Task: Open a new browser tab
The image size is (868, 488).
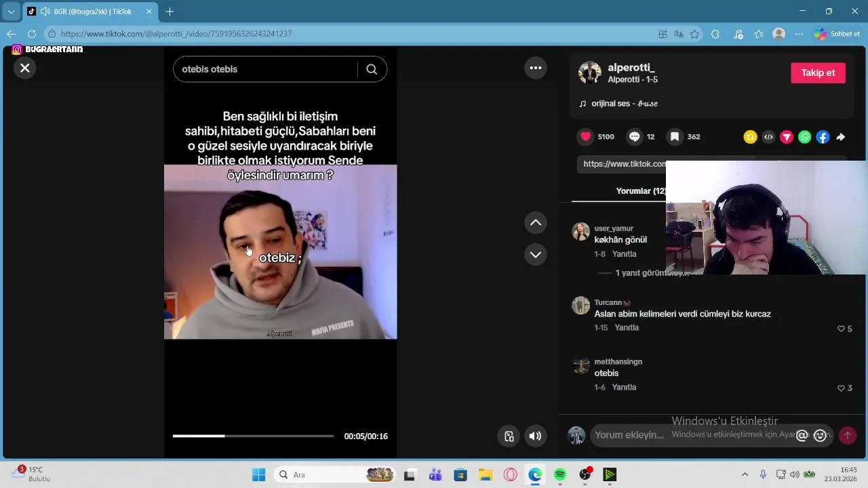Action: [x=170, y=12]
